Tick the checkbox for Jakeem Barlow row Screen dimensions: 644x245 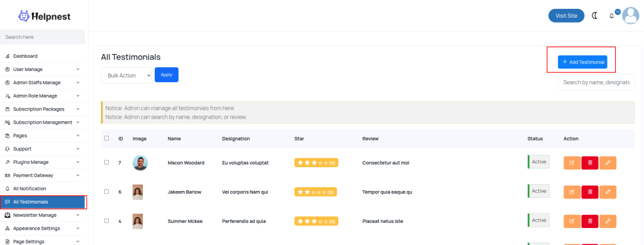107,192
